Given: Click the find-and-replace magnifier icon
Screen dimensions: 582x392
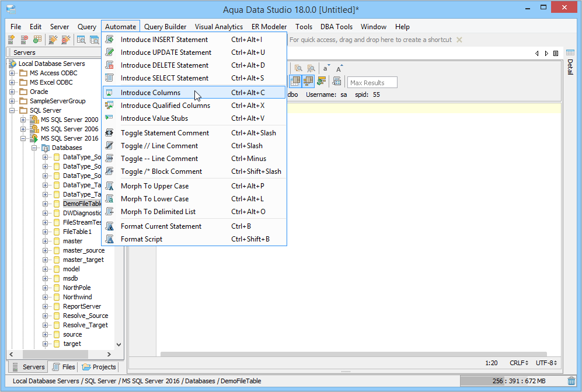Looking at the screenshot, I should pos(311,68).
